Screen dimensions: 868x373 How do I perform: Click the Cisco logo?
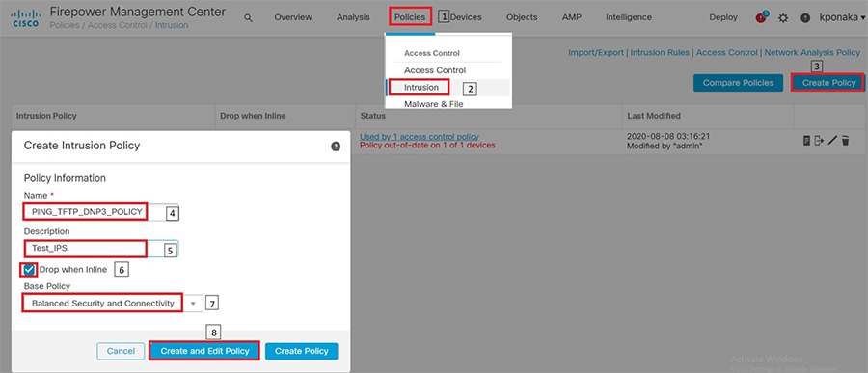click(25, 17)
